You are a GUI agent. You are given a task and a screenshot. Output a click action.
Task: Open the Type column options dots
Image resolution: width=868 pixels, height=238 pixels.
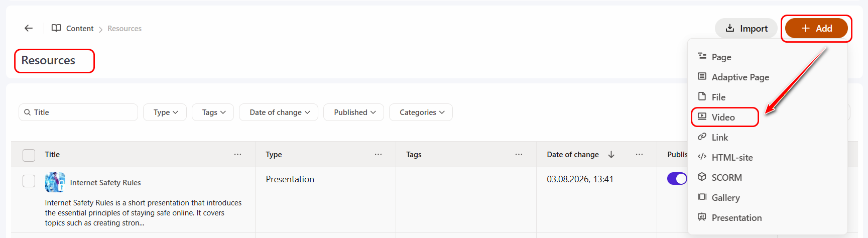click(378, 154)
